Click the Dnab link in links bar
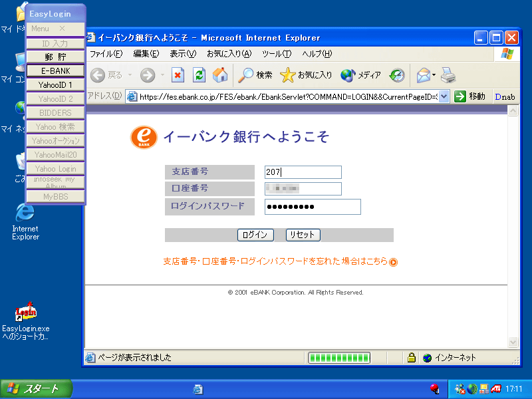This screenshot has width=532, height=399. pyautogui.click(x=505, y=96)
